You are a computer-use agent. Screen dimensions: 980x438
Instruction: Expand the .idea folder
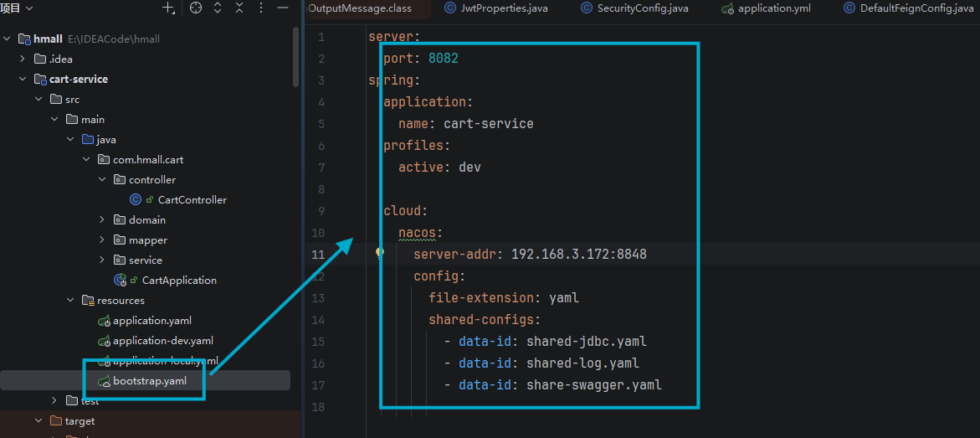(x=23, y=59)
